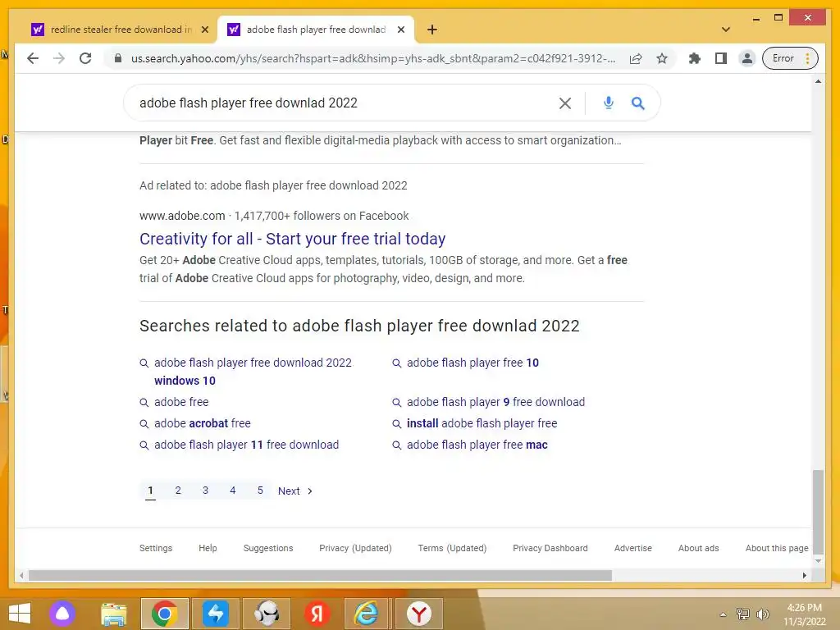Open Terms (Updated) footer link
This screenshot has width=840, height=630.
[452, 548]
